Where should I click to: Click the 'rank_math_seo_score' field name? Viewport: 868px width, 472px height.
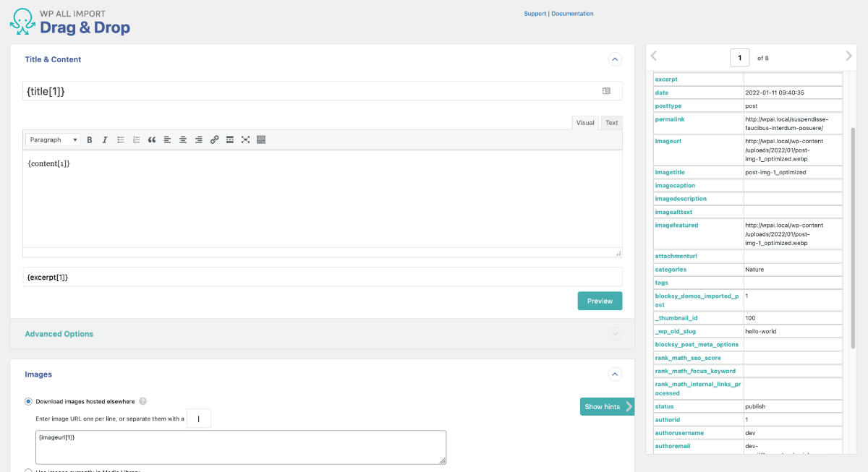pos(688,358)
